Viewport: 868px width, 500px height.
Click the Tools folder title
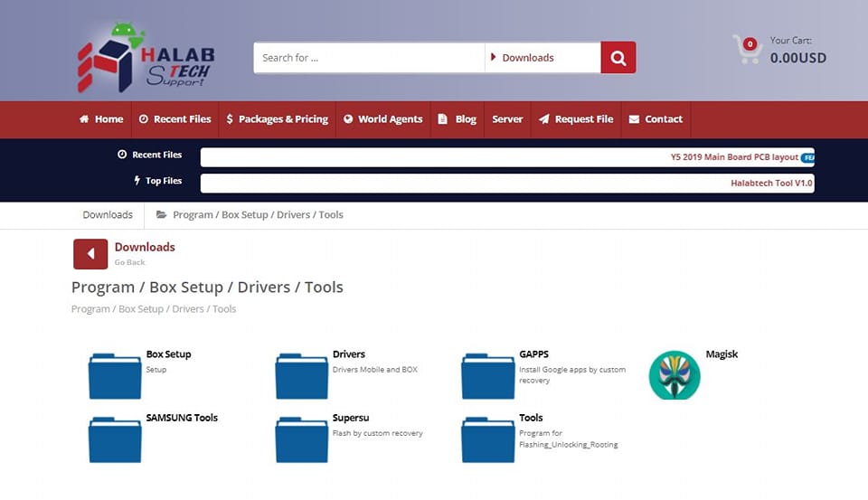tap(531, 418)
